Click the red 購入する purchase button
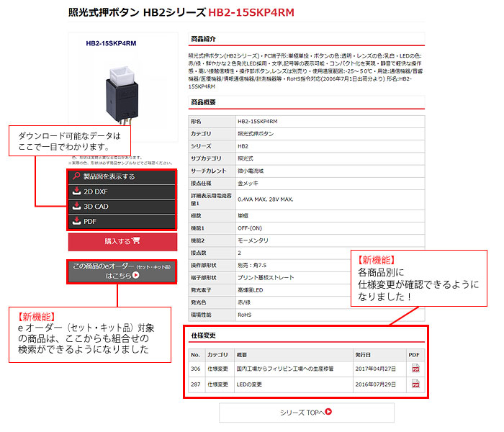This screenshot has height=432, width=504. 122,241
